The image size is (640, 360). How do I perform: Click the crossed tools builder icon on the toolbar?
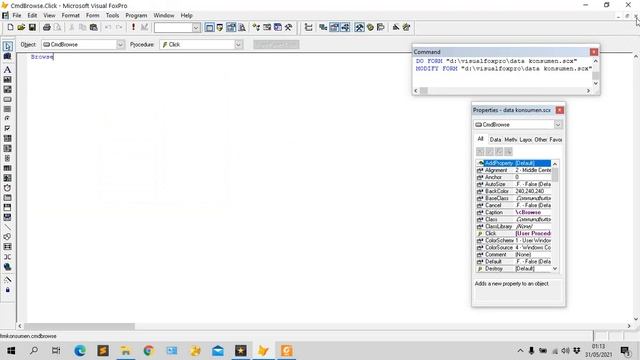click(x=288, y=27)
